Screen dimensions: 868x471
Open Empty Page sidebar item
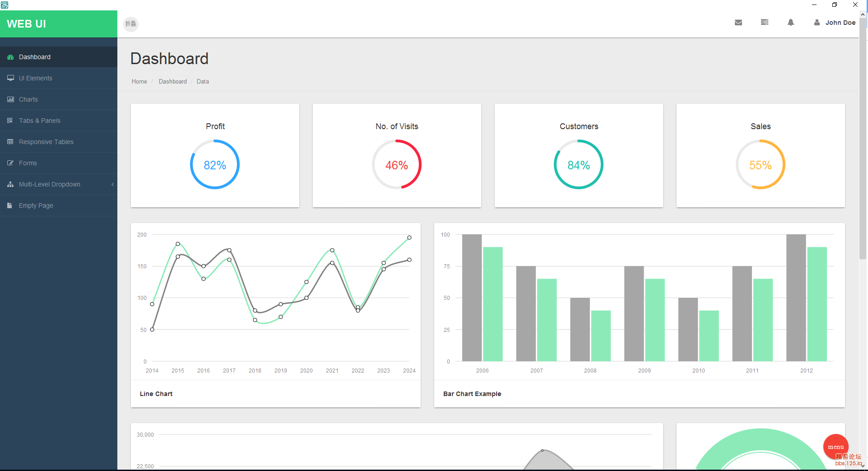pyautogui.click(x=59, y=205)
